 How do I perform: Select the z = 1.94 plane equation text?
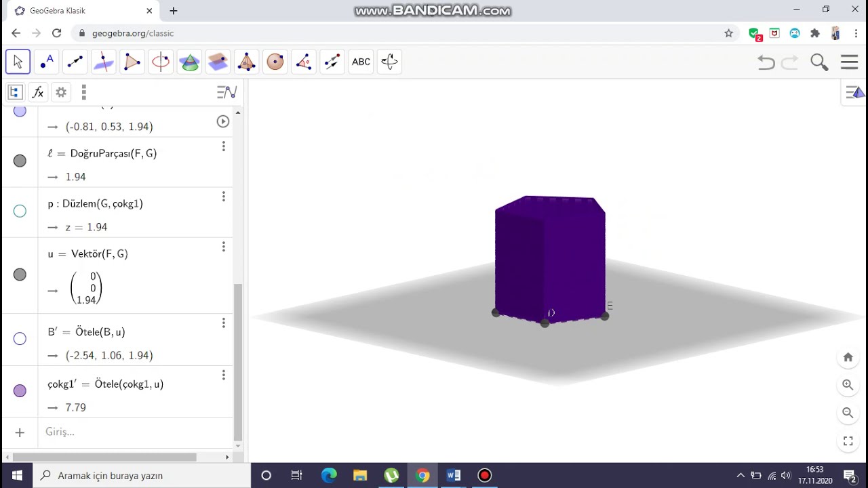[x=86, y=227]
